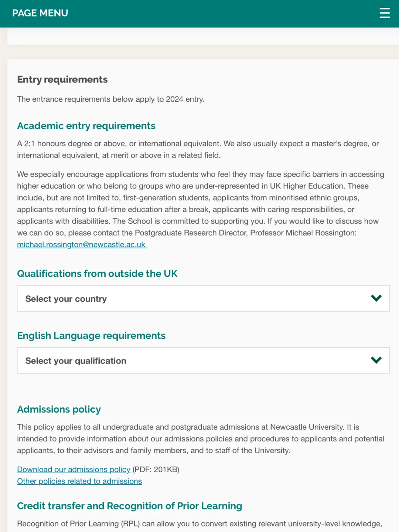This screenshot has width=399, height=532.
Task: Select the Academic entry requirements heading
Action: pos(86,126)
